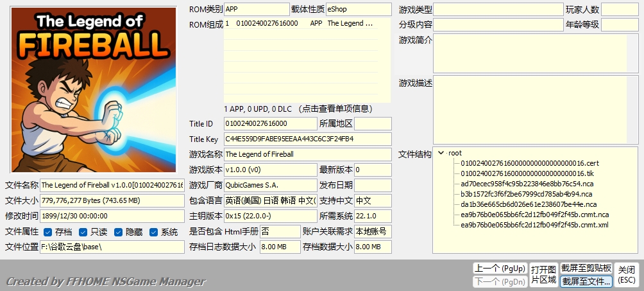Image resolution: width=644 pixels, height=291 pixels.
Task: Click the Title Key field
Action: [x=308, y=139]
